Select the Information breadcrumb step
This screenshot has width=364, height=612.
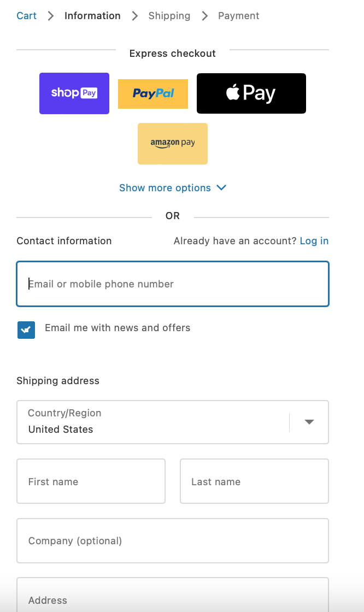click(92, 16)
